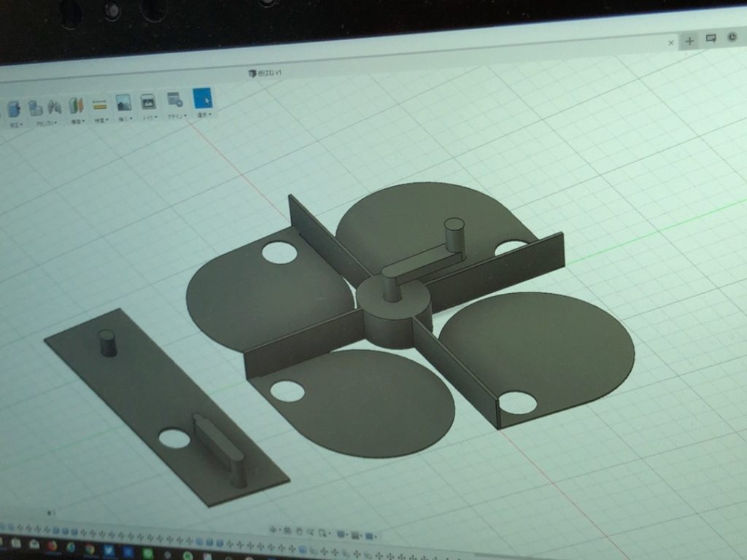
Task: Open the comments notification icon
Action: click(x=711, y=39)
